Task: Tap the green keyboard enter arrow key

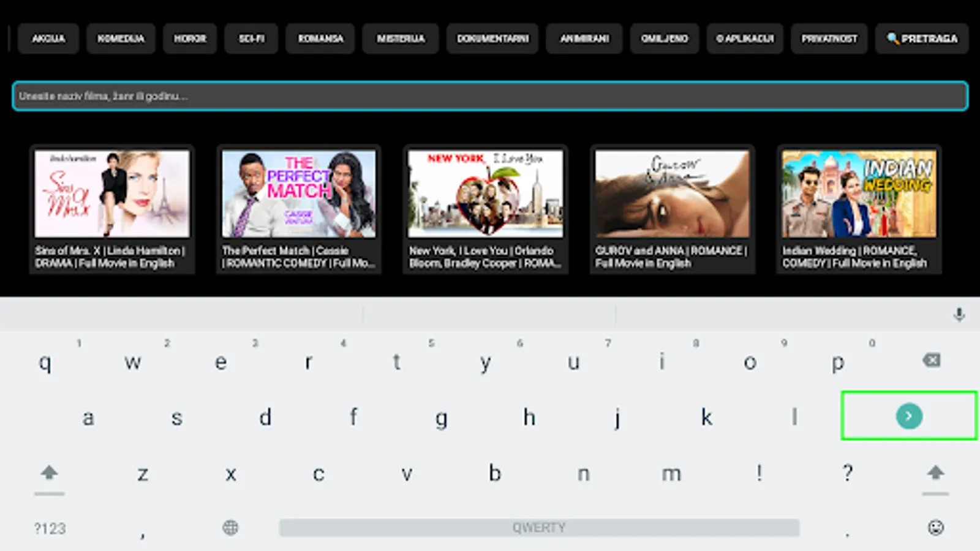Action: (909, 416)
